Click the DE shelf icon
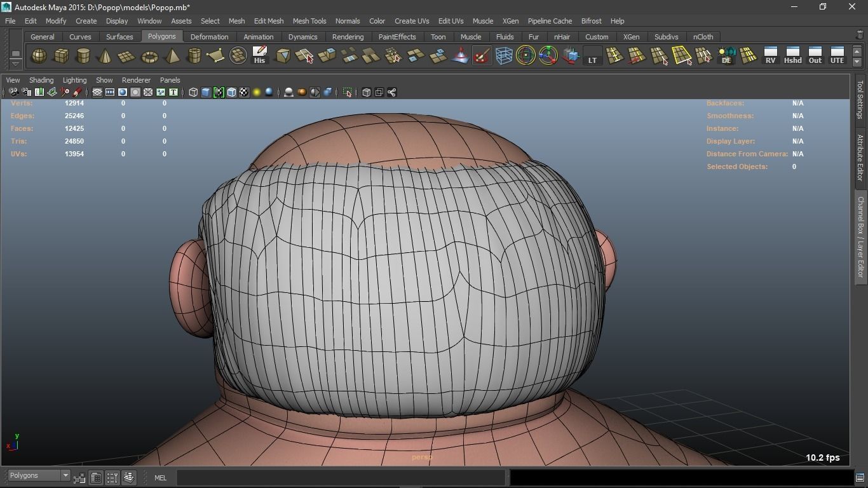 726,56
